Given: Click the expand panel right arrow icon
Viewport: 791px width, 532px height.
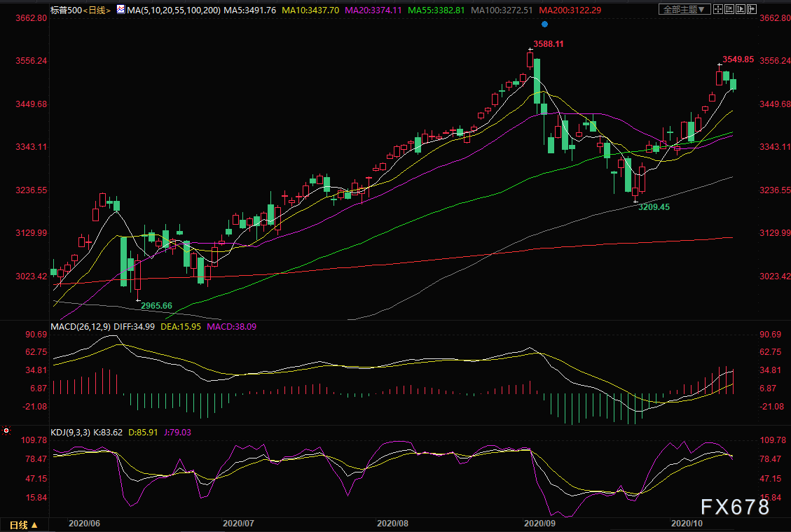Looking at the screenshot, I should [x=752, y=9].
